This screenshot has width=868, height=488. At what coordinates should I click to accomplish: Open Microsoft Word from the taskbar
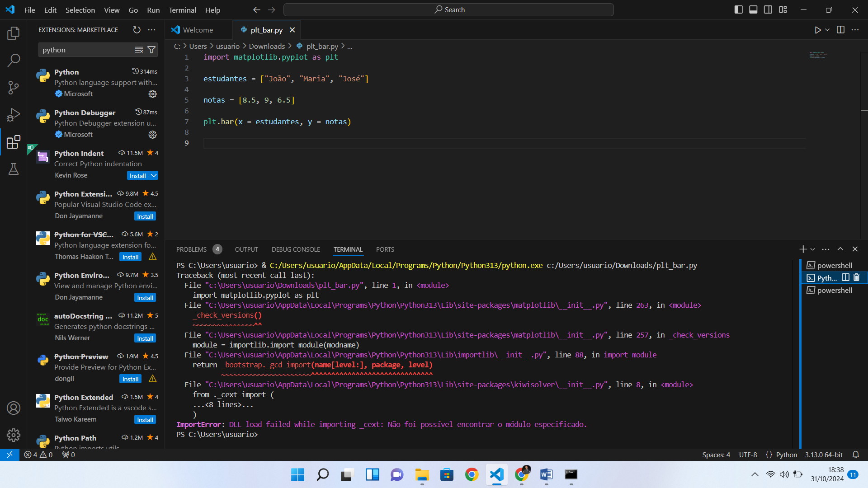(x=546, y=474)
